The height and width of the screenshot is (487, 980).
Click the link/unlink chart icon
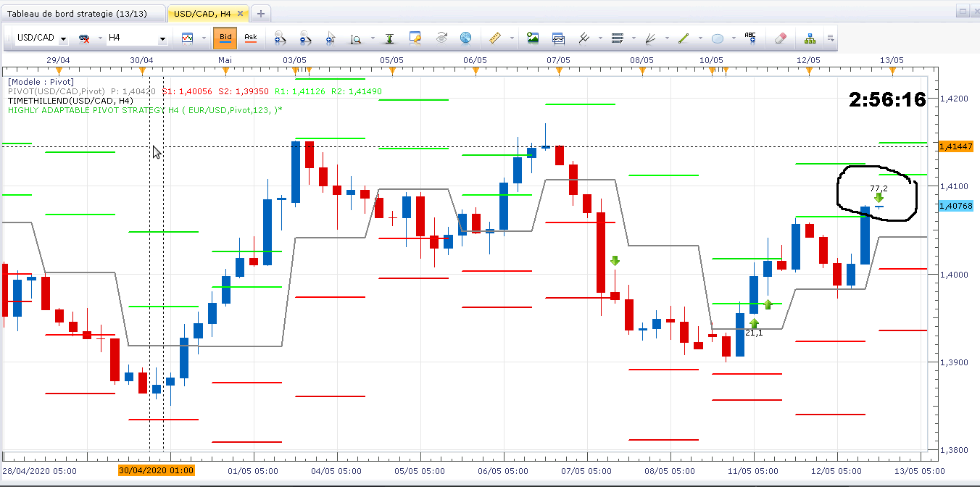click(83, 38)
